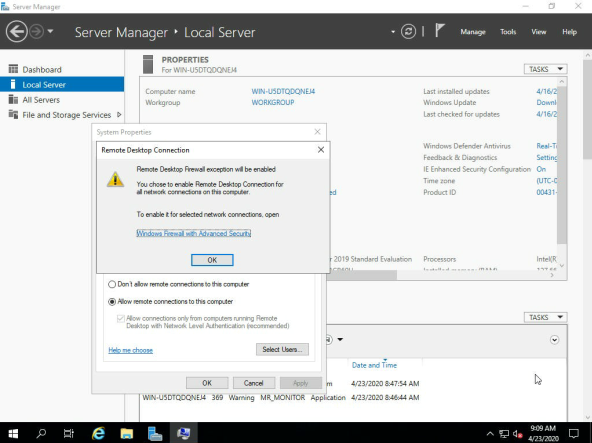Click the main window vertical scrollbar
This screenshot has width=592, height=443.
coord(587,110)
